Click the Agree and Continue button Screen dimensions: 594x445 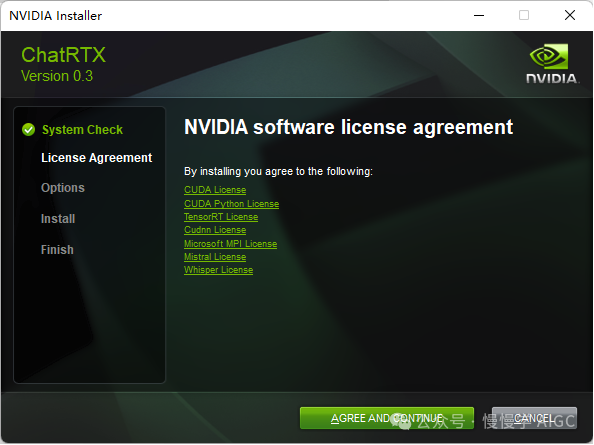[387, 418]
